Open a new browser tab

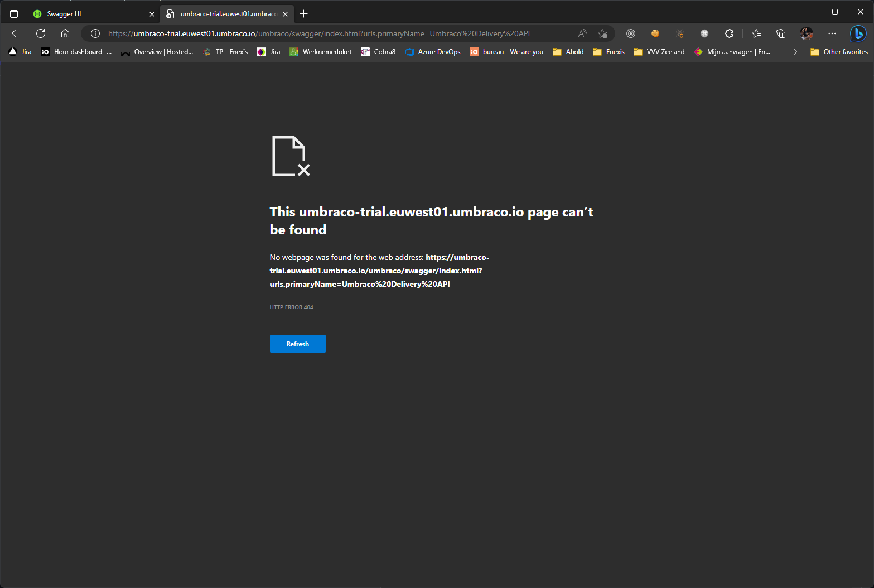[x=303, y=13]
